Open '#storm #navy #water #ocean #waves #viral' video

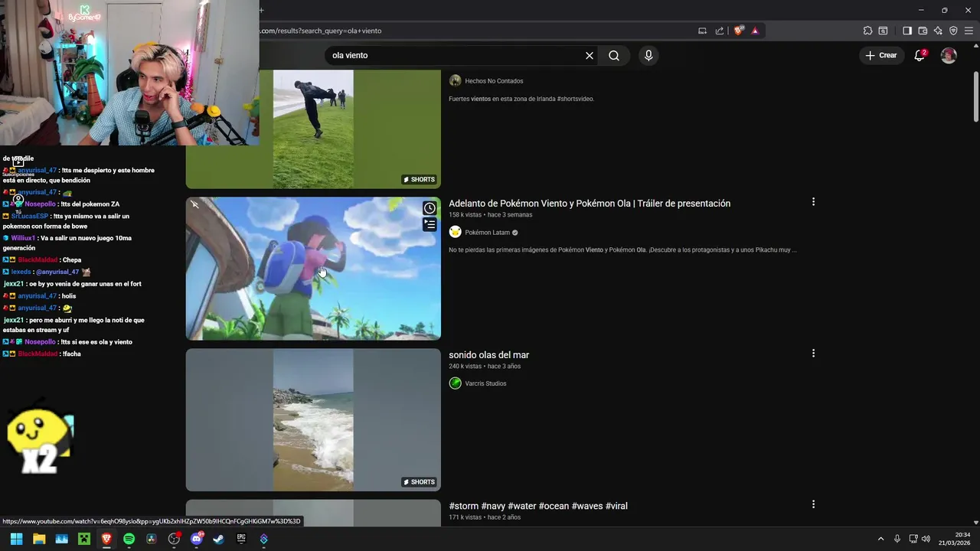(538, 506)
